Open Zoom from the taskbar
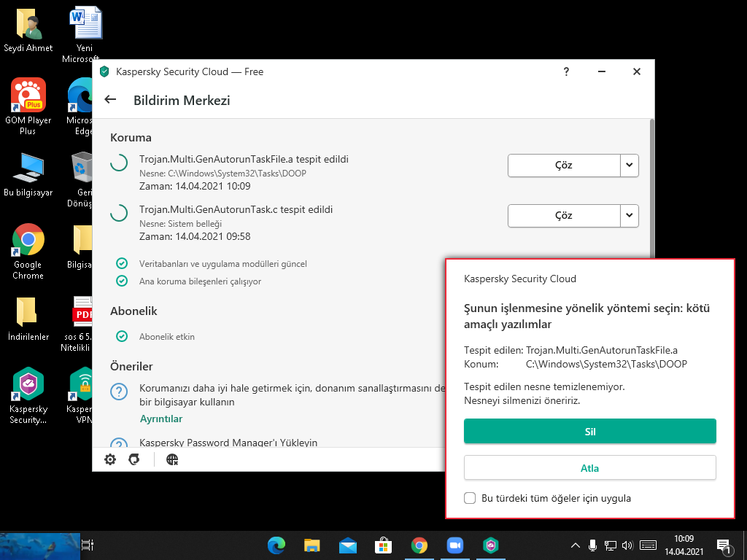This screenshot has width=747, height=560. [455, 545]
